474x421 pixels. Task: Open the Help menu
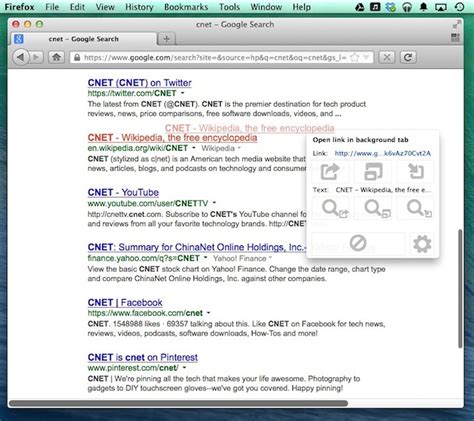302,7
